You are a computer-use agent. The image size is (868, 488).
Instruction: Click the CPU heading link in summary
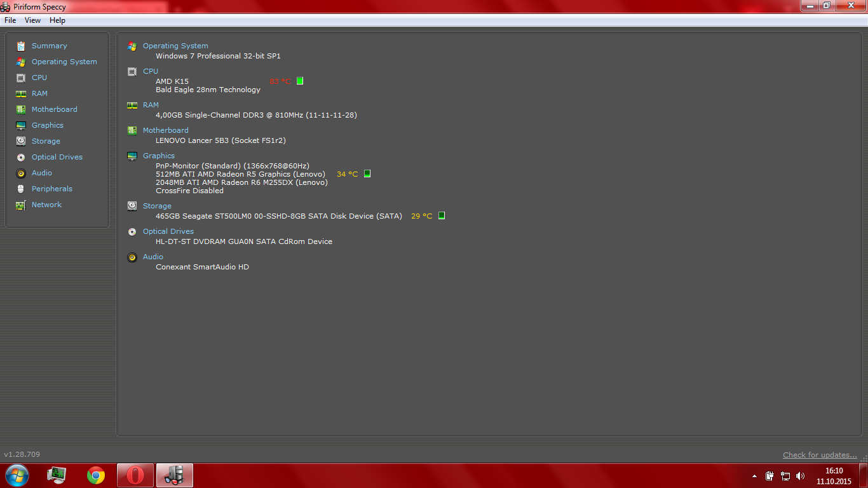[151, 71]
